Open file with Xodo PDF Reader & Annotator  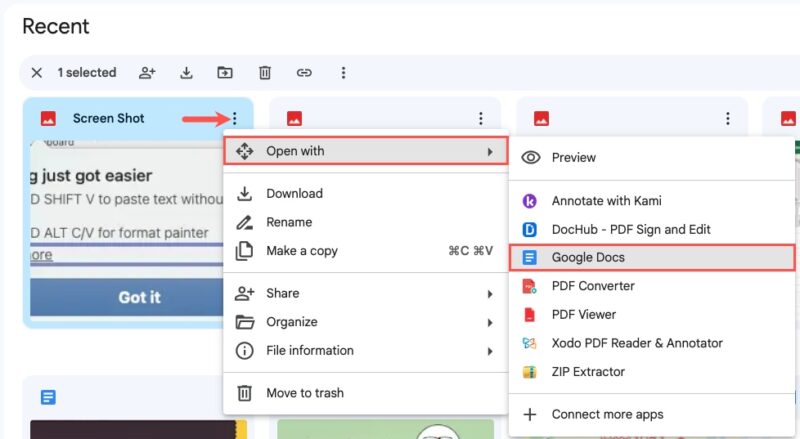point(652,343)
